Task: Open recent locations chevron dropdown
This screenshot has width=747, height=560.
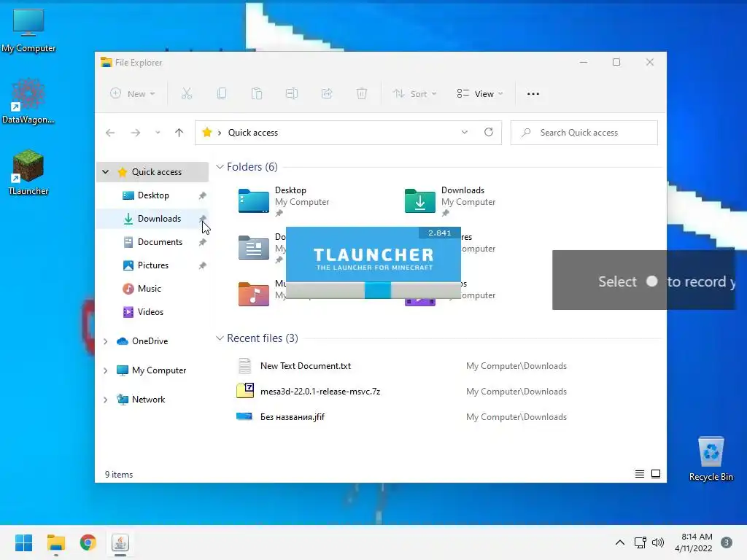Action: point(158,133)
